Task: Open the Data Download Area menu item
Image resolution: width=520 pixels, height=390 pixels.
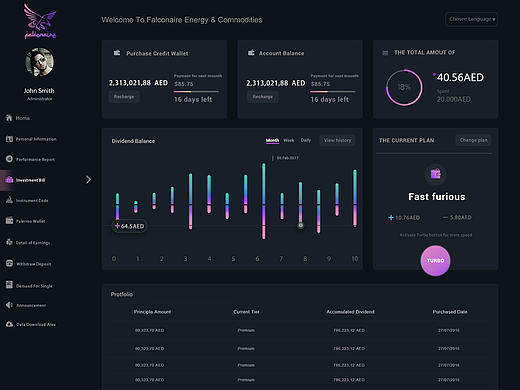Action: click(x=31, y=324)
